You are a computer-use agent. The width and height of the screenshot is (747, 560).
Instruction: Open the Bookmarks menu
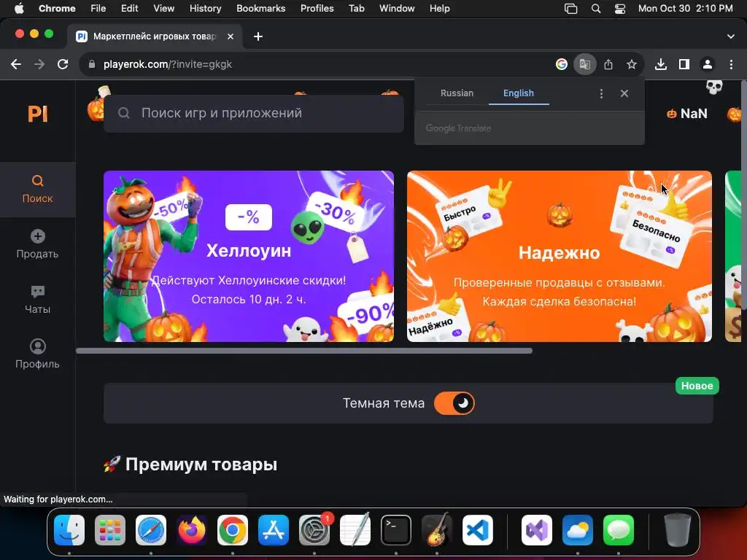tap(261, 9)
